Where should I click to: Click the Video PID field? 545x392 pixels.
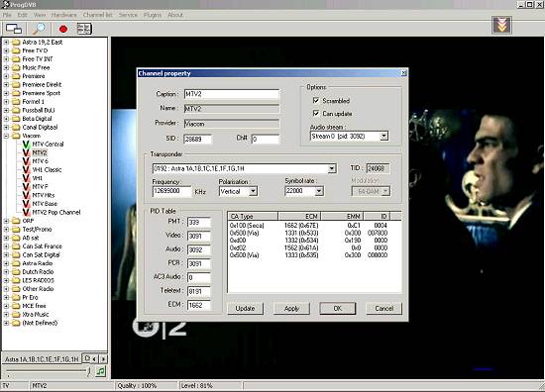pos(198,237)
